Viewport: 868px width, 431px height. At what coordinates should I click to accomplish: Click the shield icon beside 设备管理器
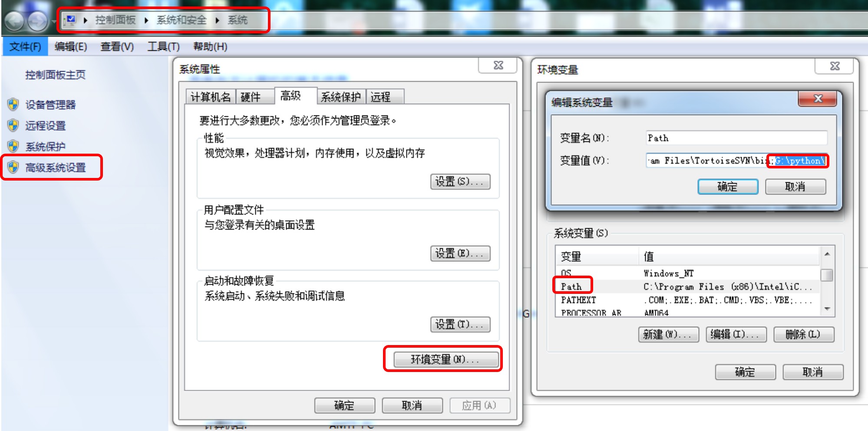point(13,105)
